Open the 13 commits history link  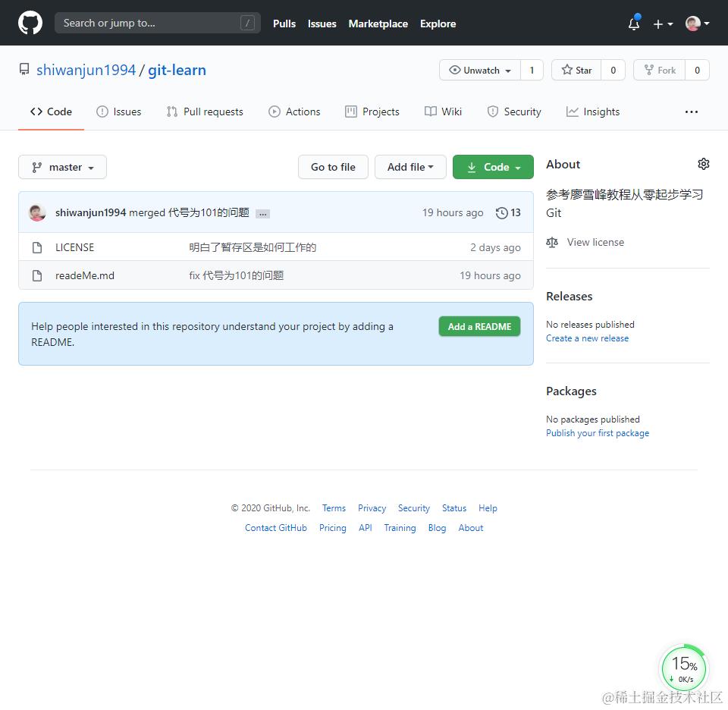click(x=508, y=213)
